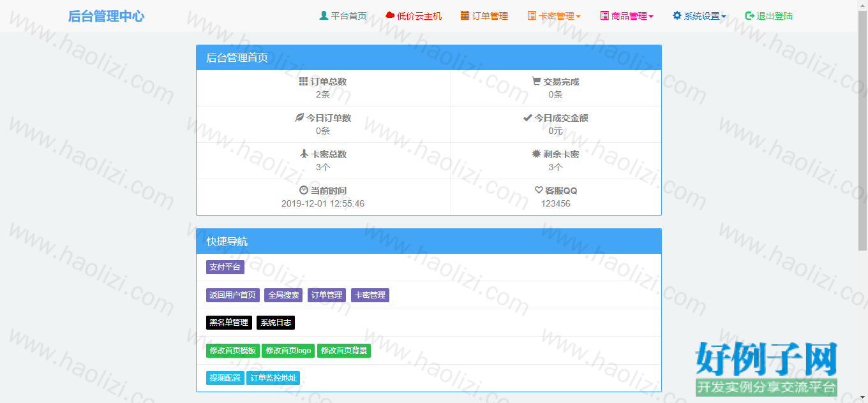Click the 后台管理中心 brand title

pyautogui.click(x=106, y=16)
